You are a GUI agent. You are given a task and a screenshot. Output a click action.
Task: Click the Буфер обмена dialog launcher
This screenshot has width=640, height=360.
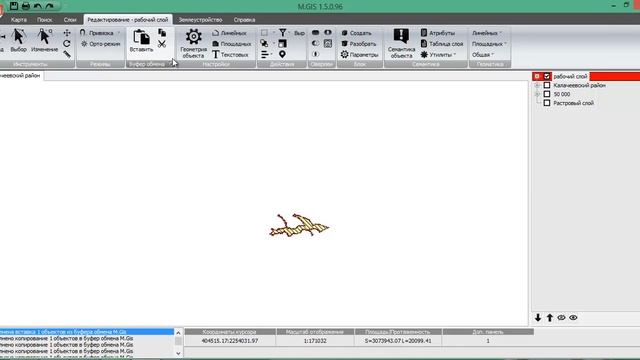(170, 64)
